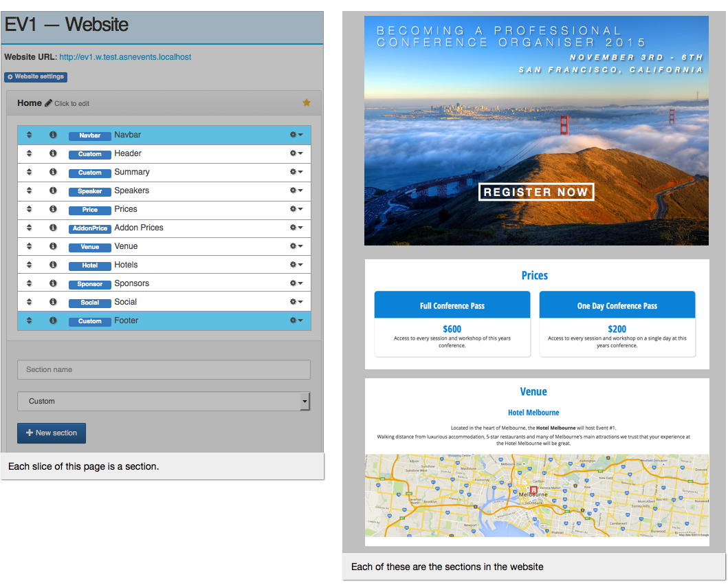Click the info icon on Speakers row
728x588 pixels.
53,190
